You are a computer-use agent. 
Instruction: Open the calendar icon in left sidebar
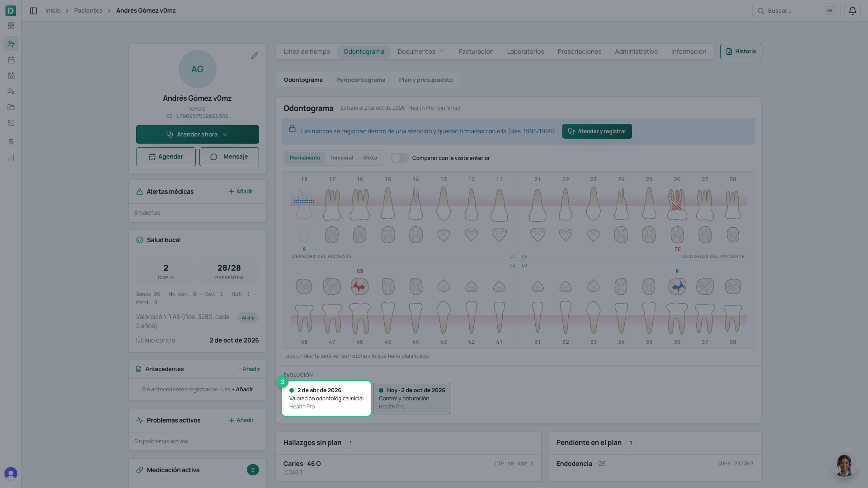coord(11,60)
